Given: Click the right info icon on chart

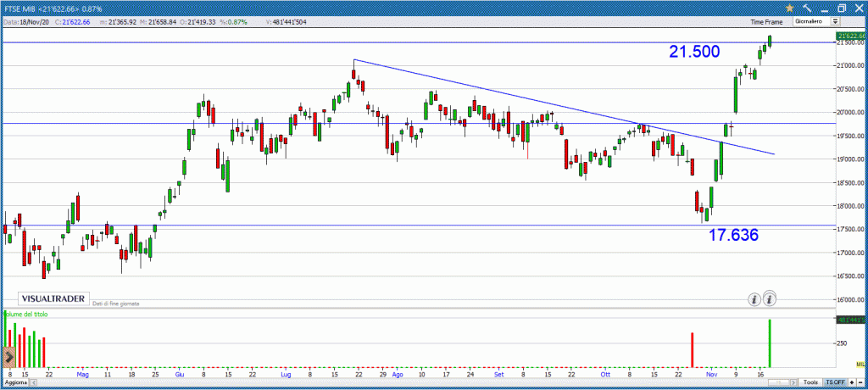Looking at the screenshot, I should tap(770, 299).
